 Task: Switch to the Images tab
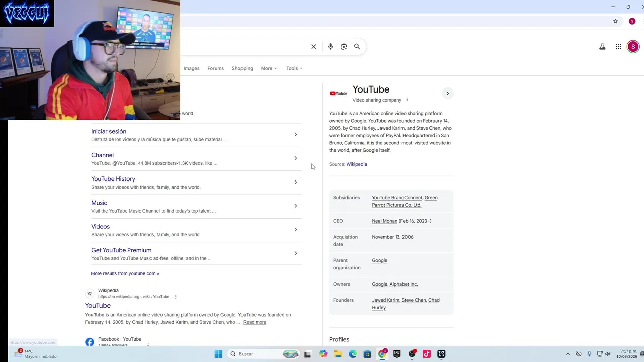click(191, 68)
